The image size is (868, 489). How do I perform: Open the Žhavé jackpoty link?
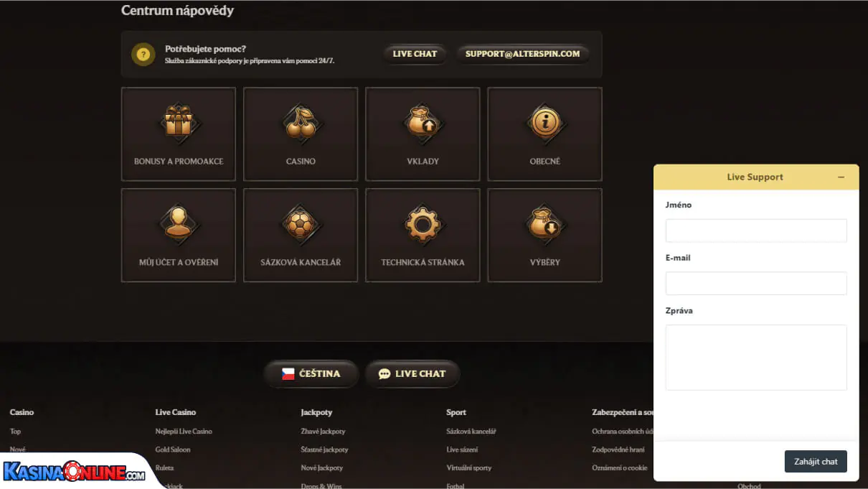[x=322, y=431]
